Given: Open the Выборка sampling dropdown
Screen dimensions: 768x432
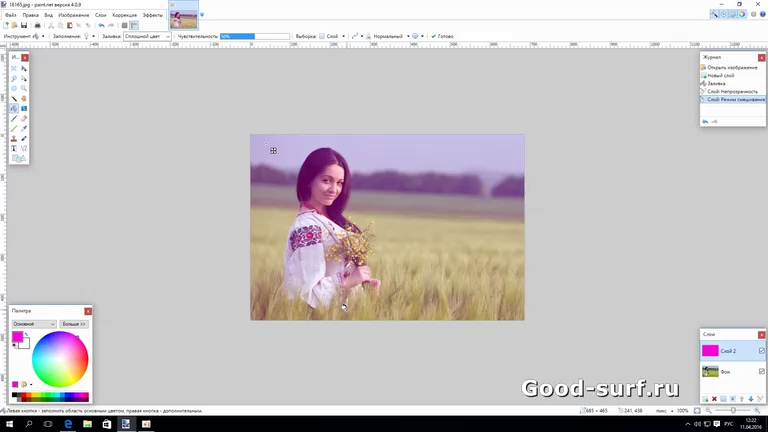Looking at the screenshot, I should click(x=332, y=36).
